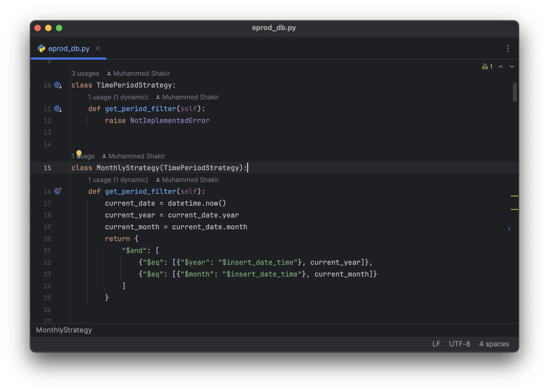Click the 3 usages hint above TimePeriodStrategy
Screen dimensions: 549x392
[85, 74]
